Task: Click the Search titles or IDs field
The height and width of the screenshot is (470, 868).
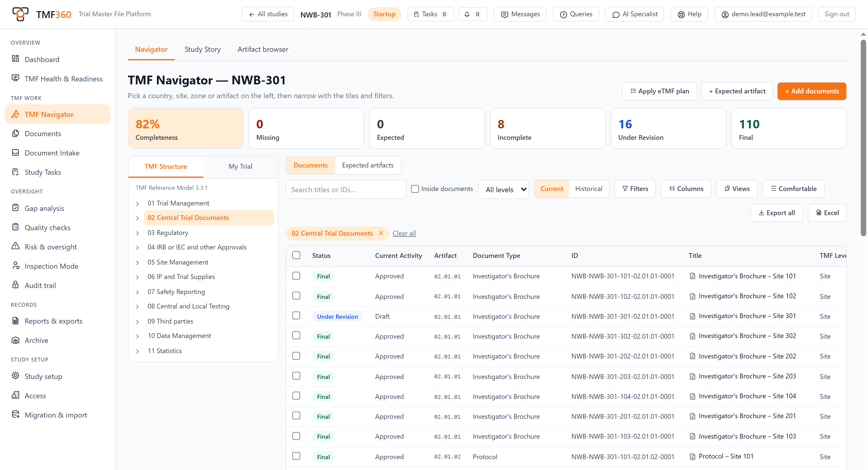Action: pyautogui.click(x=346, y=190)
